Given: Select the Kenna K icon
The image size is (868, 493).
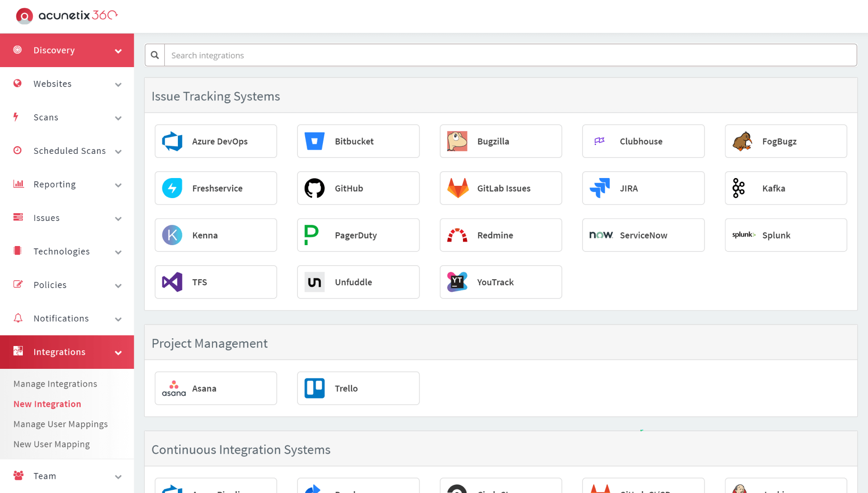Looking at the screenshot, I should pos(172,235).
